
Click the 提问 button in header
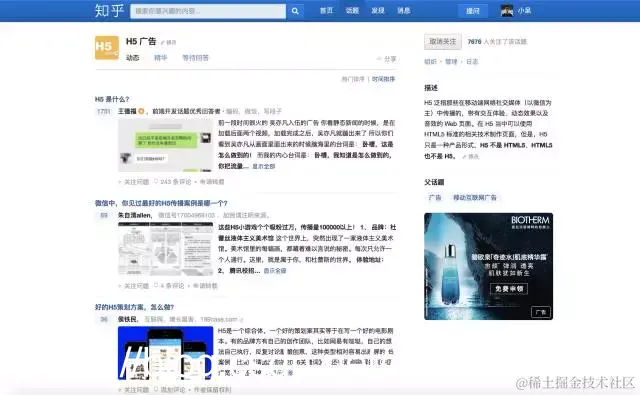coord(473,11)
